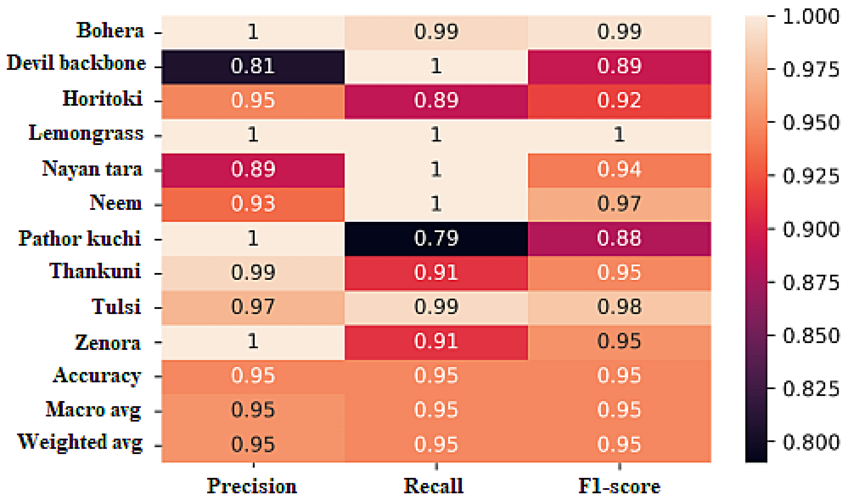This screenshot has width=847, height=504.
Task: Click the Tulsi F1-score cell 0.98
Action: point(619,307)
